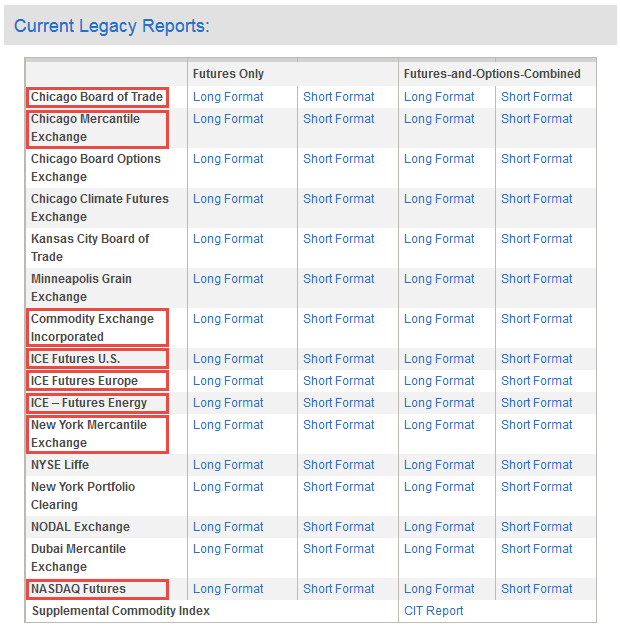Open Chicago Mercantile Exchange combined Long Format
This screenshot has width=620, height=627.
(439, 119)
